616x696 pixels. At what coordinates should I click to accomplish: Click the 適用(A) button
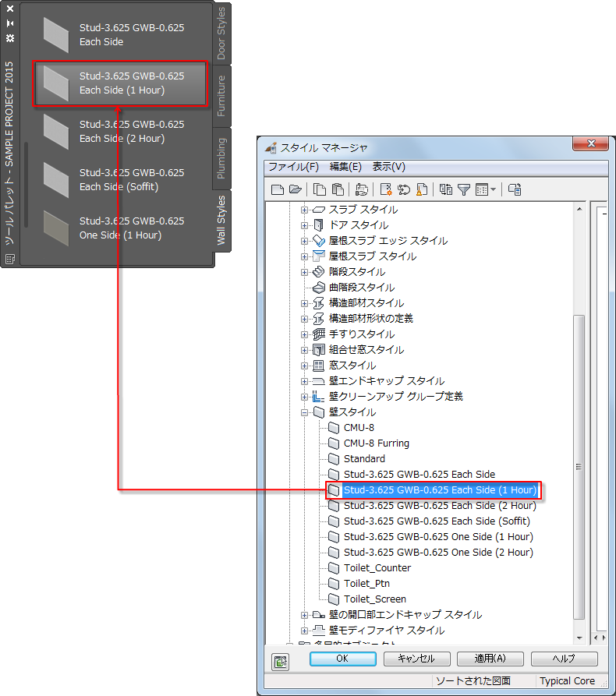[x=490, y=659]
